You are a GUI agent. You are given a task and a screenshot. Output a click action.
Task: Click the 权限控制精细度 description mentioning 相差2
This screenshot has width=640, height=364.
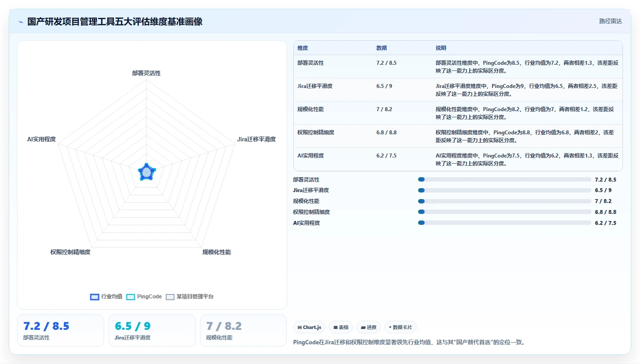(525, 136)
